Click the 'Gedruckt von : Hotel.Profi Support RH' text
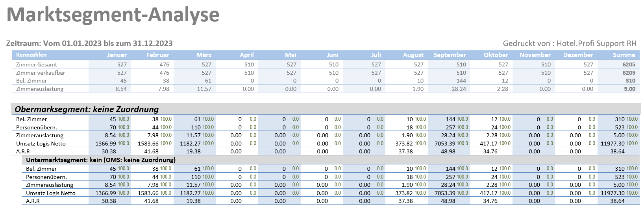Screen dimensions: 644x210 pyautogui.click(x=570, y=43)
